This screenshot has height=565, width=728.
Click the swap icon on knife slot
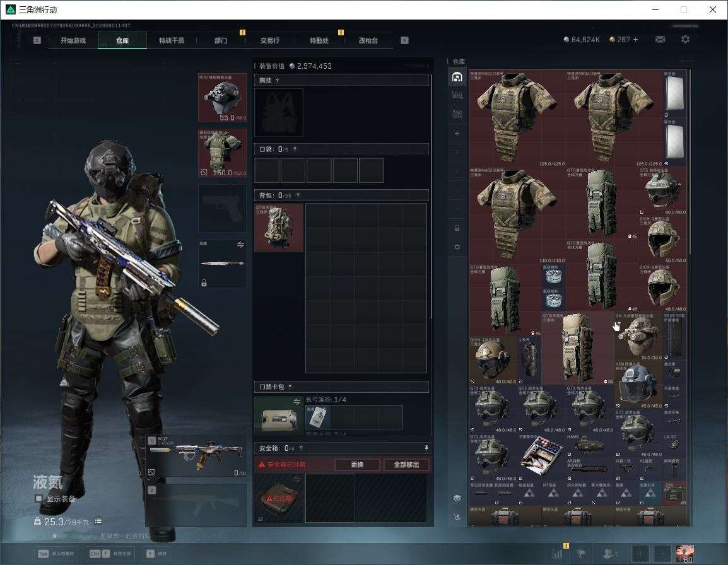(x=240, y=245)
